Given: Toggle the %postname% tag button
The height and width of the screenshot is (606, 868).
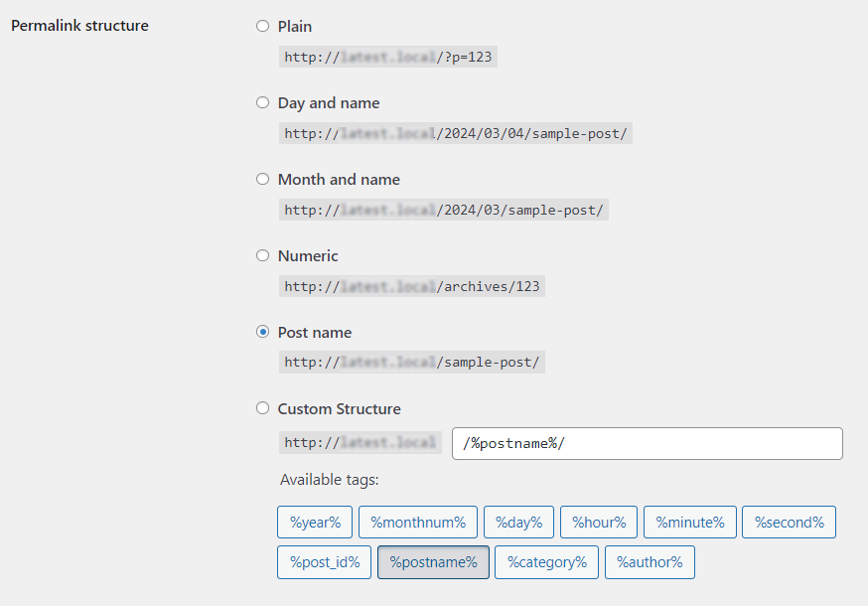Looking at the screenshot, I should (x=433, y=562).
